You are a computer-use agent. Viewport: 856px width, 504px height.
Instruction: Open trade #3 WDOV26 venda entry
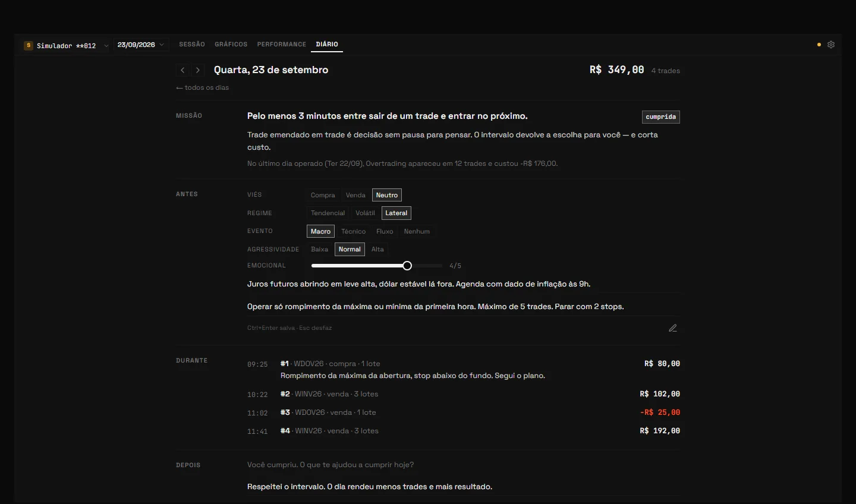[x=464, y=412]
